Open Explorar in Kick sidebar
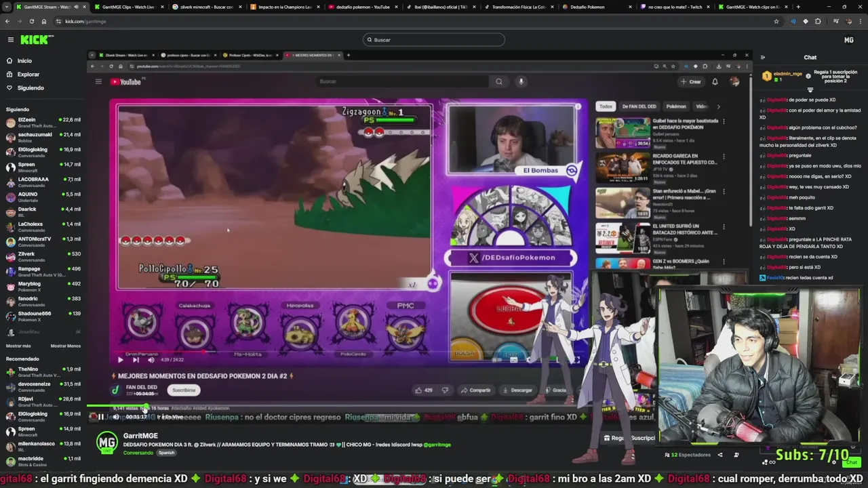 click(x=28, y=75)
